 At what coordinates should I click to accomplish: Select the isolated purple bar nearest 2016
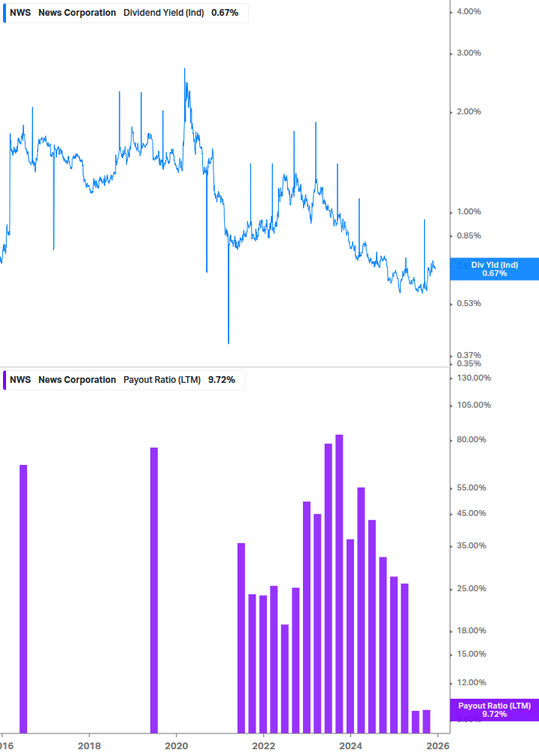coord(23,598)
